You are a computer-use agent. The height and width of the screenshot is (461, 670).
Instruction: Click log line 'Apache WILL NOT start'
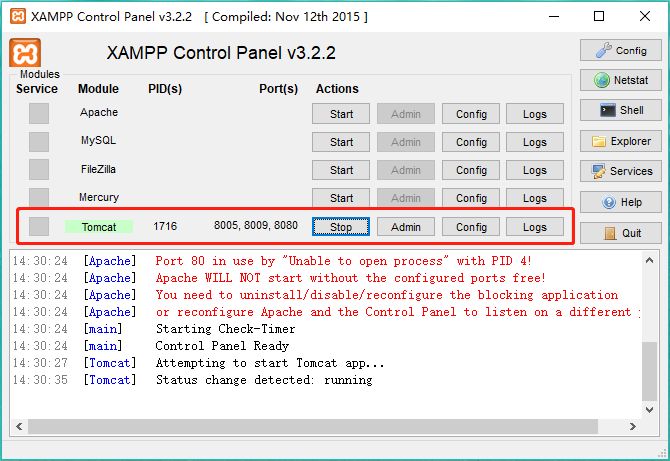[x=350, y=278]
